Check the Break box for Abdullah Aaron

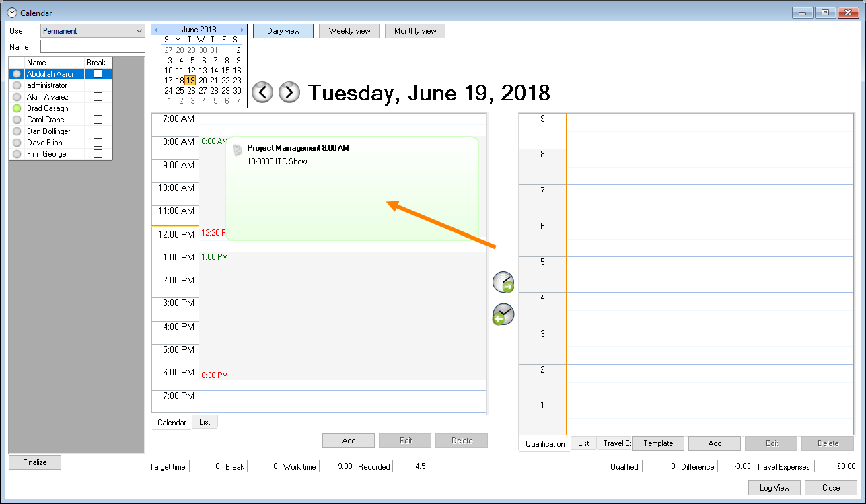point(98,74)
